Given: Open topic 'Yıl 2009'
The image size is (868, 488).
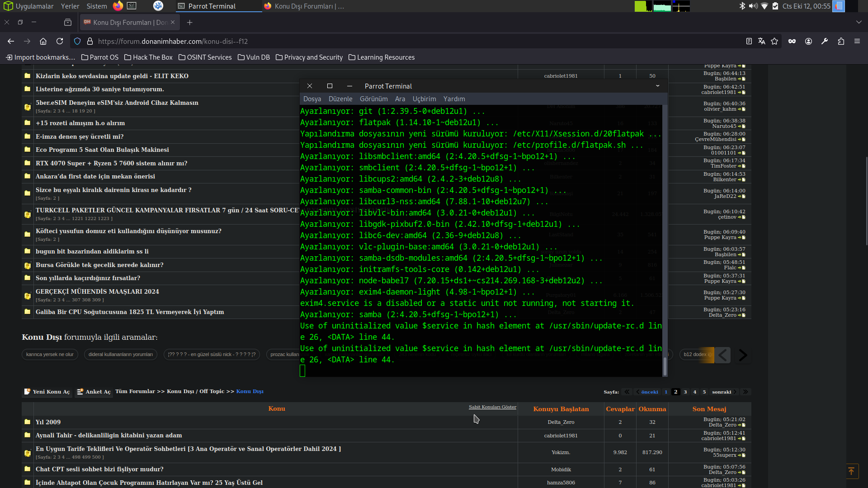Looking at the screenshot, I should (x=48, y=422).
